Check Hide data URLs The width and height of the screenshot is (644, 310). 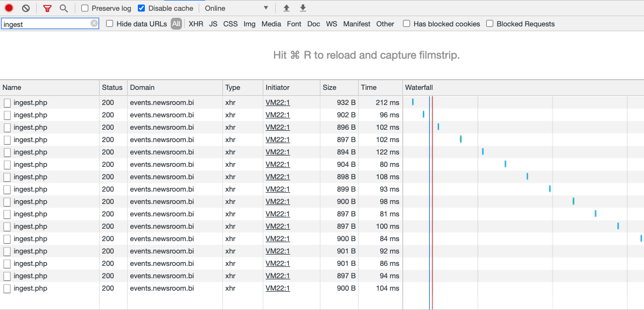[109, 24]
